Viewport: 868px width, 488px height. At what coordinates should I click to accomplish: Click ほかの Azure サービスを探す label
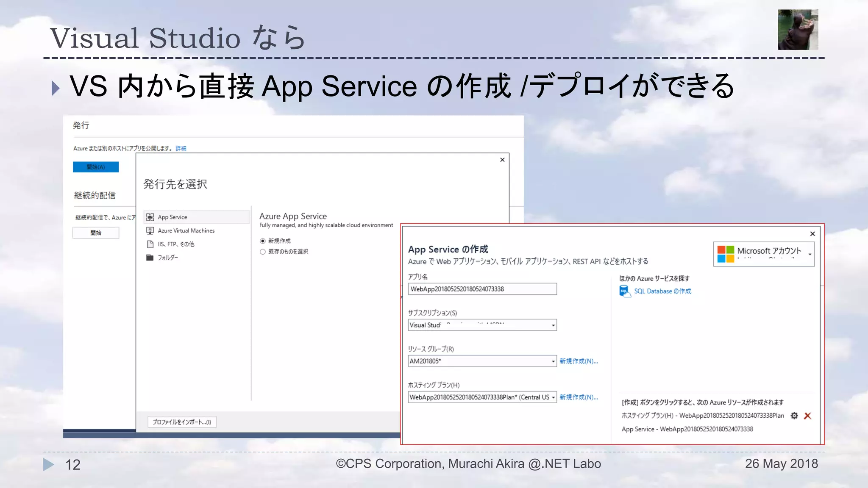coord(654,278)
